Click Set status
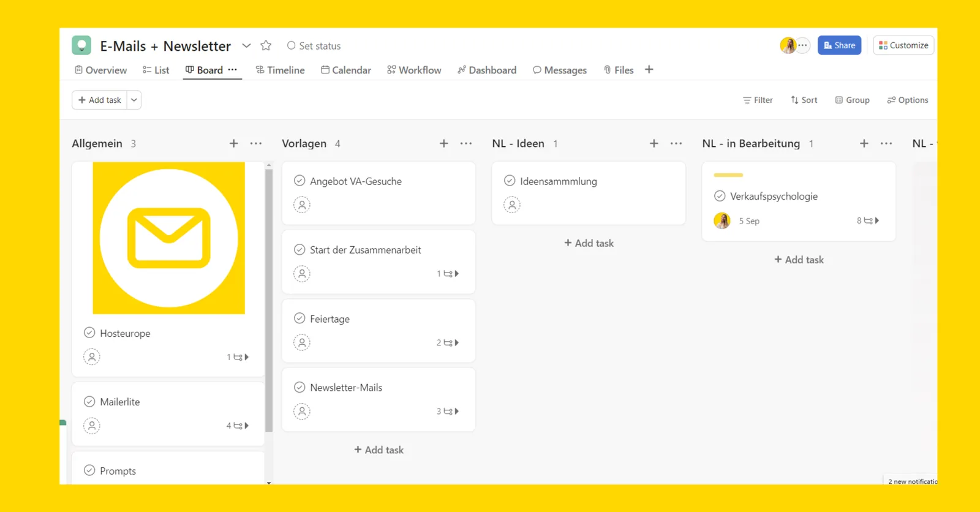Screen dimensions: 980x512 click(314, 46)
